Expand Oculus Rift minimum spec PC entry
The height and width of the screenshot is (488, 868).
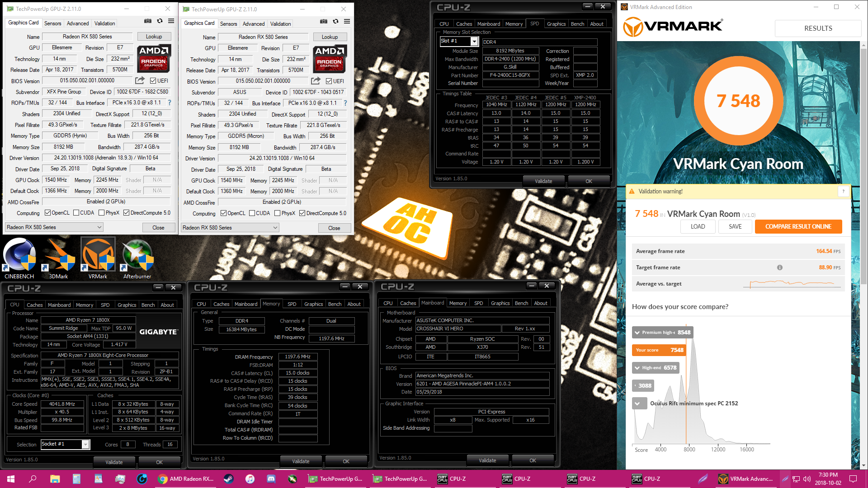click(640, 403)
